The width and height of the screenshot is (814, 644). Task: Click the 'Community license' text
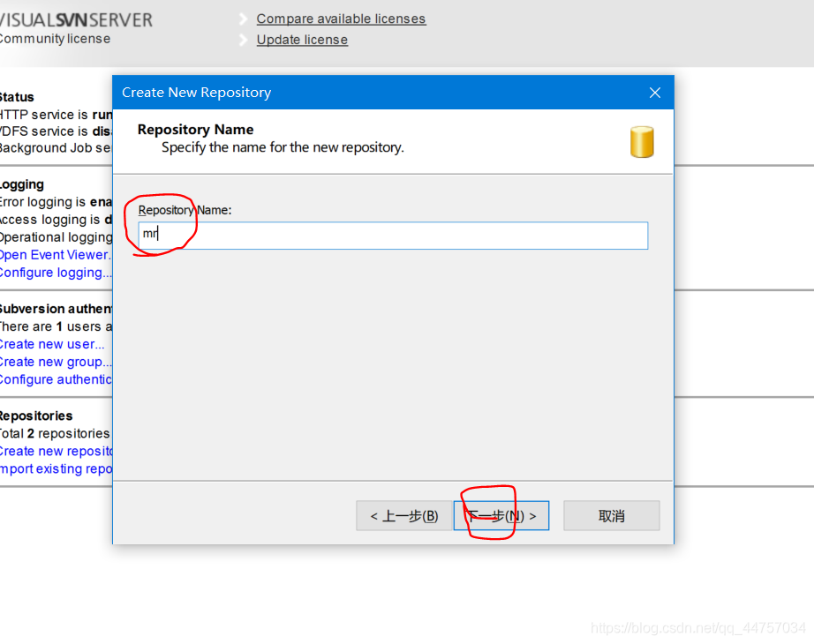55,39
